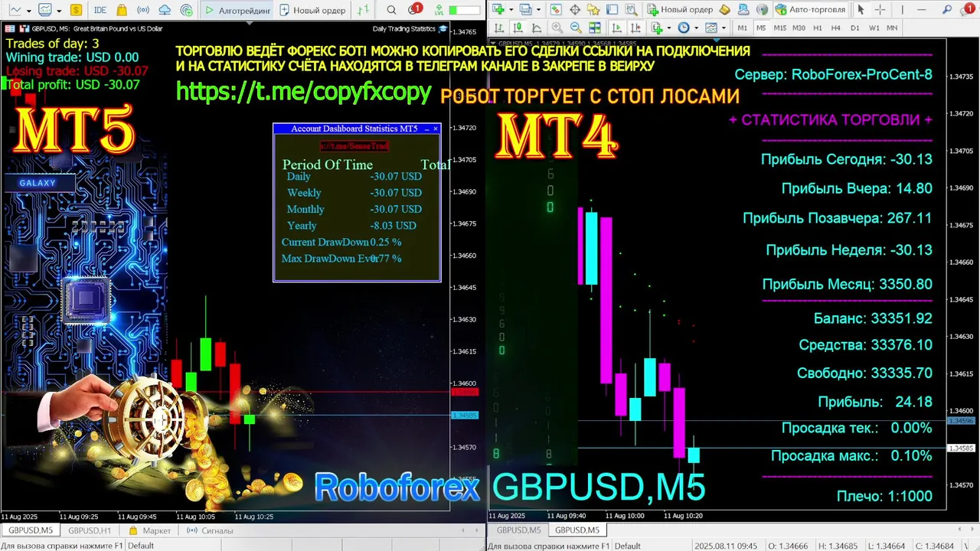This screenshot has width=980, height=551.
Task: Open the VPS cloud icon in MT5
Action: tap(165, 10)
